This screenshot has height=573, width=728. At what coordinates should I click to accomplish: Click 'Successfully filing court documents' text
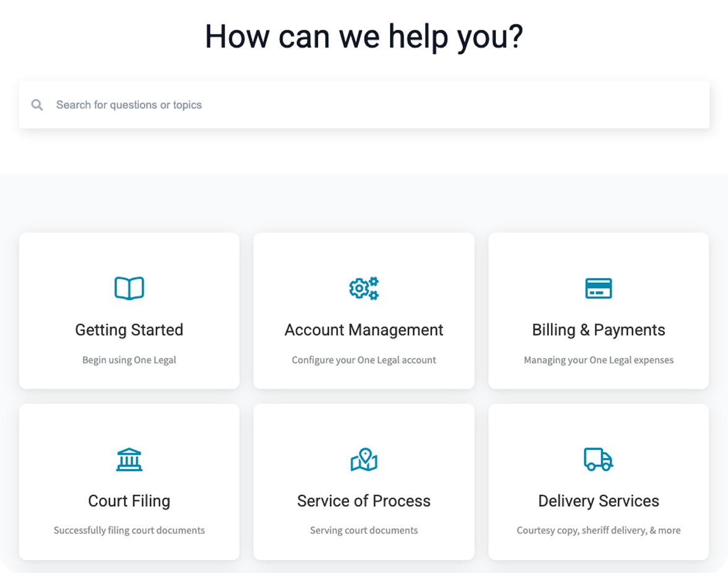pos(129,530)
